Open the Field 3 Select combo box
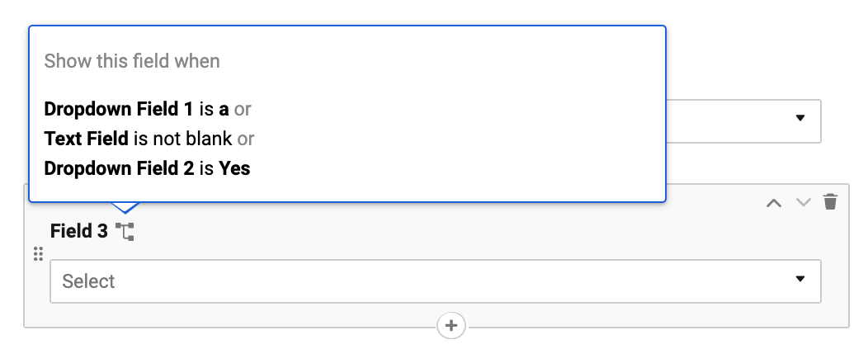Screen dimensions: 868x363 pyautogui.click(x=435, y=281)
